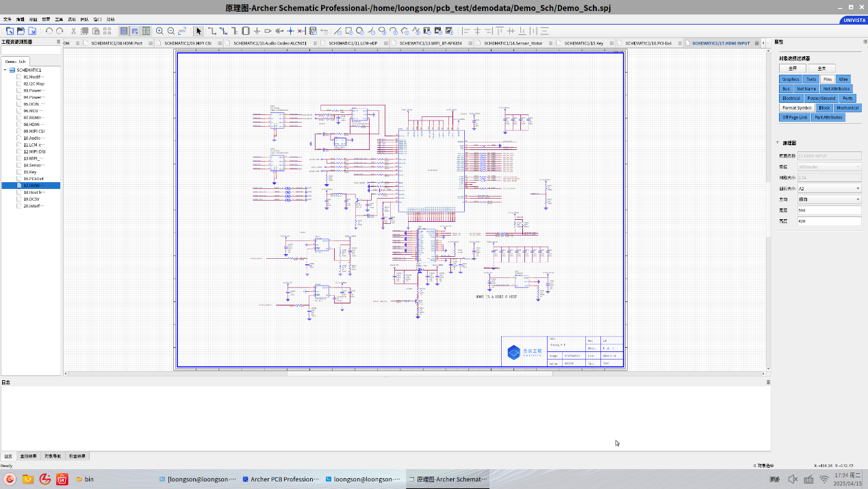Click the redo arrow in the toolbar

click(60, 31)
